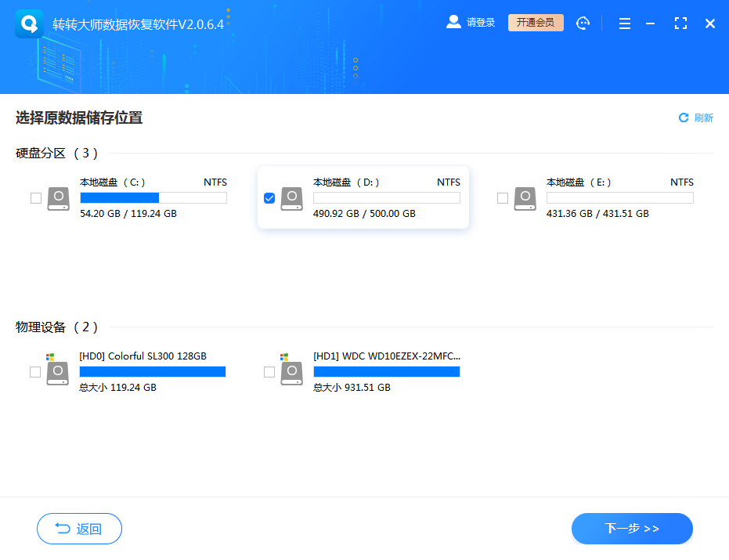This screenshot has width=729, height=560.
Task: Click the HD0 Colorful SL300 disk icon
Action: (57, 372)
